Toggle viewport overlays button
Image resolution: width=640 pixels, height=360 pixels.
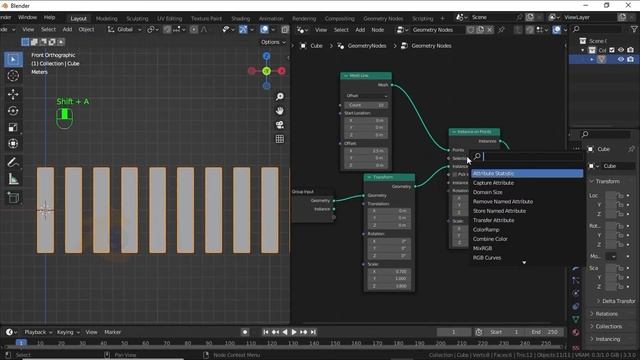(264, 29)
